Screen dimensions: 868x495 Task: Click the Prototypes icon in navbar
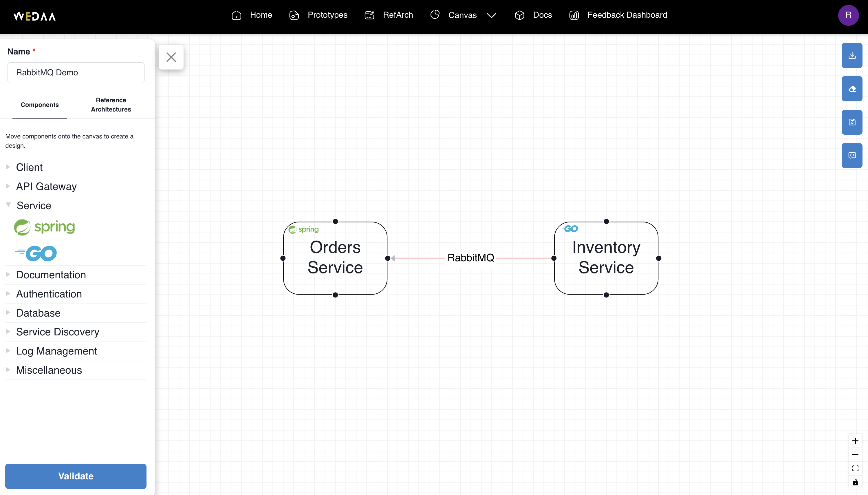[294, 15]
